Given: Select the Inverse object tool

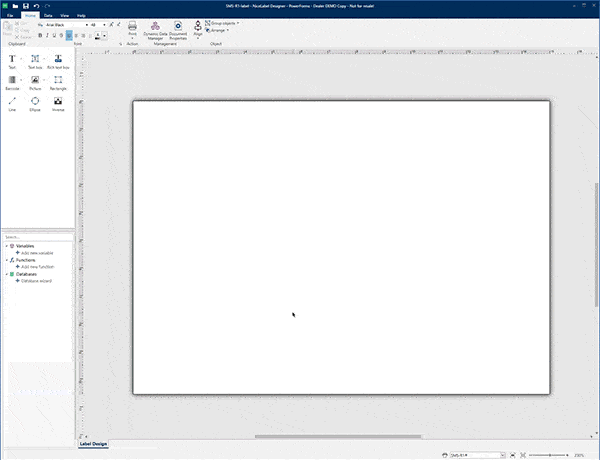Looking at the screenshot, I should (x=58, y=103).
